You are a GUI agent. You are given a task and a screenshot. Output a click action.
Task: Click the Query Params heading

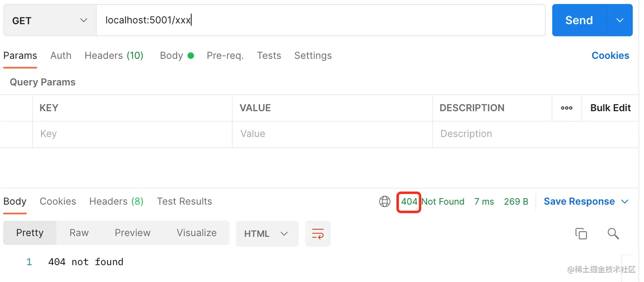coord(43,82)
